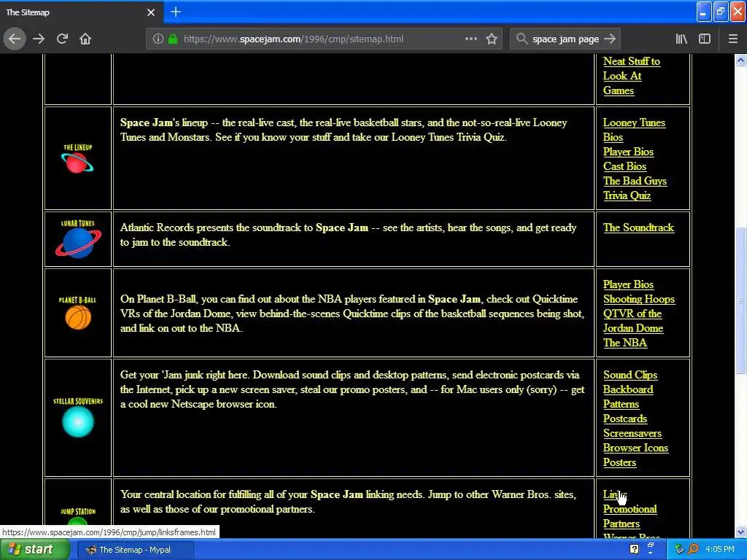Open the Links link in Jump Station row
This screenshot has width=747, height=560.
614,495
